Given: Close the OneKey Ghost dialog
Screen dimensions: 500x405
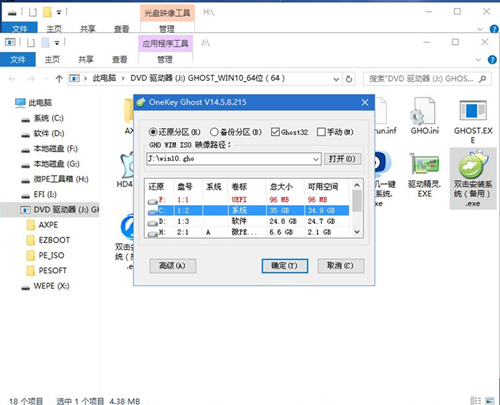Looking at the screenshot, I should pos(365,102).
